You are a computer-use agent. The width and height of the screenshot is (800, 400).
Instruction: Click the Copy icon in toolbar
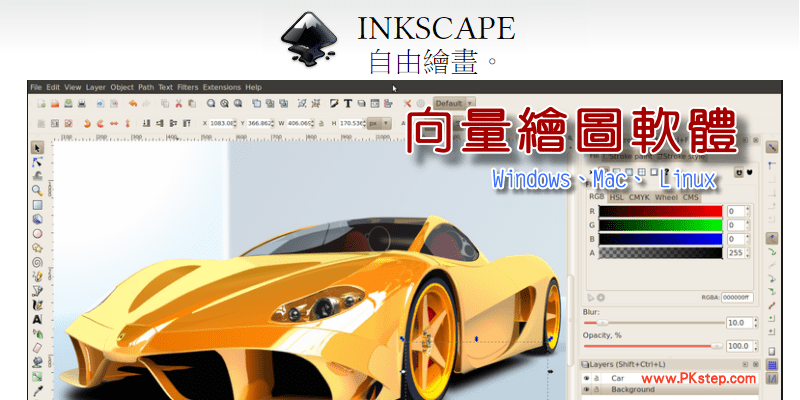(x=165, y=104)
